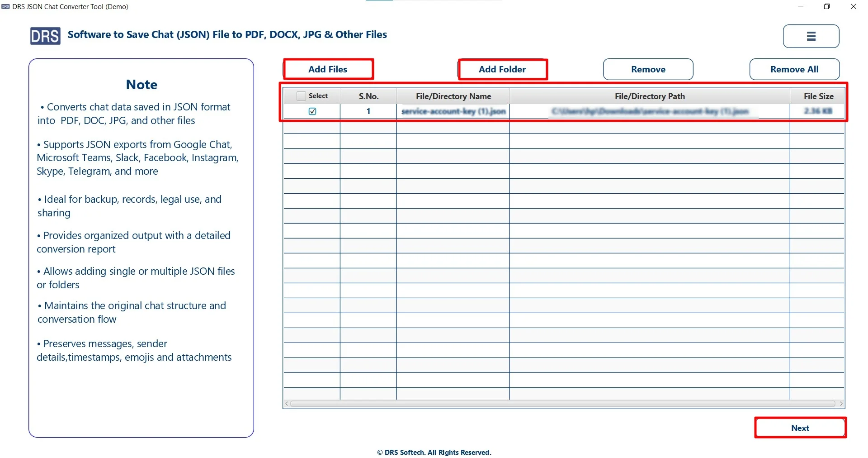Viewport: 868px width, 458px height.
Task: Click the DRS logo icon
Action: (x=45, y=36)
